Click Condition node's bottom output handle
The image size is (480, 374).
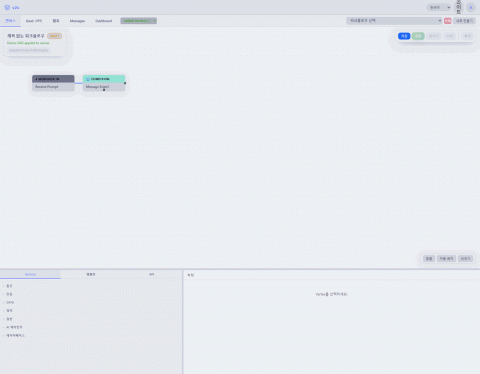104,90
